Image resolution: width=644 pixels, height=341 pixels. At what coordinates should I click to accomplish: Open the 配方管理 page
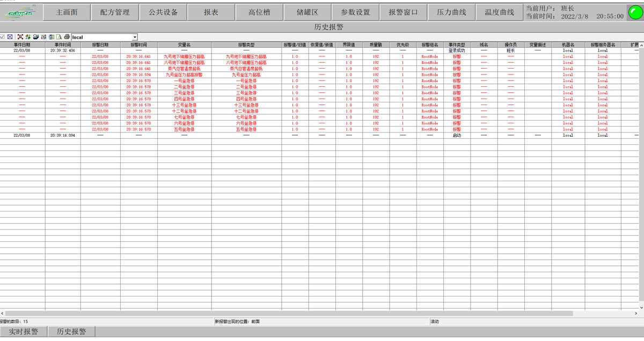[x=115, y=12]
